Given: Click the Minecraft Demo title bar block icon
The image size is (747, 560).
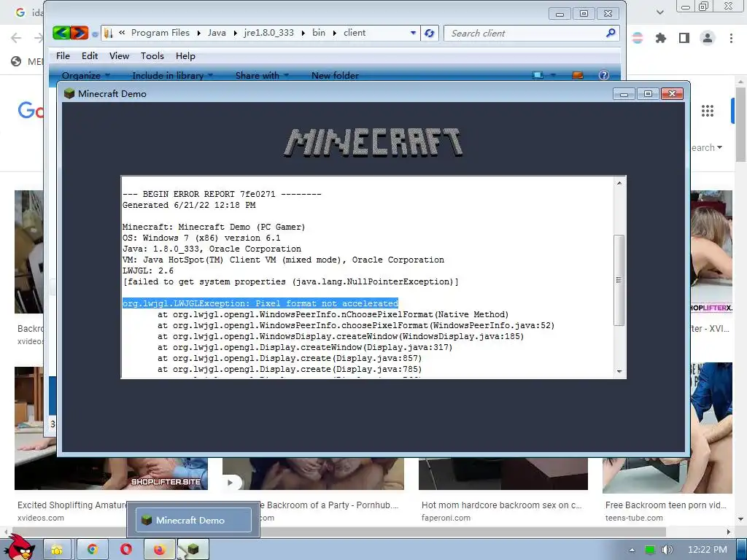Looking at the screenshot, I should [69, 93].
